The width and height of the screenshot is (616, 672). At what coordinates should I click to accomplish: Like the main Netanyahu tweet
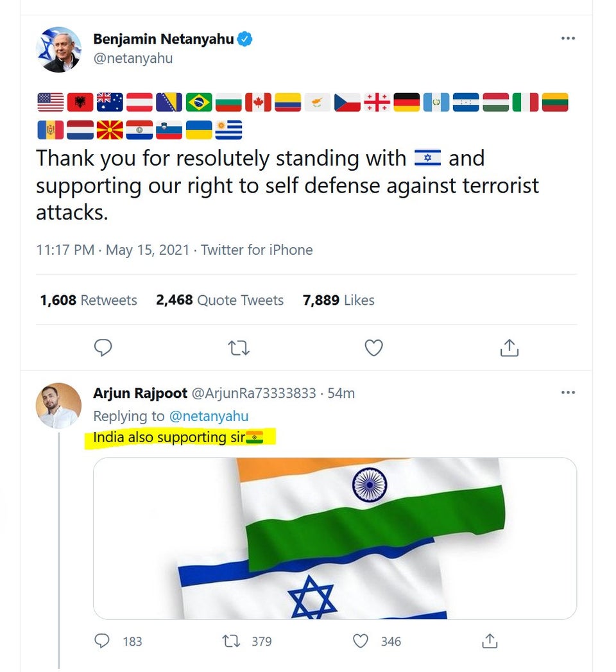click(373, 348)
